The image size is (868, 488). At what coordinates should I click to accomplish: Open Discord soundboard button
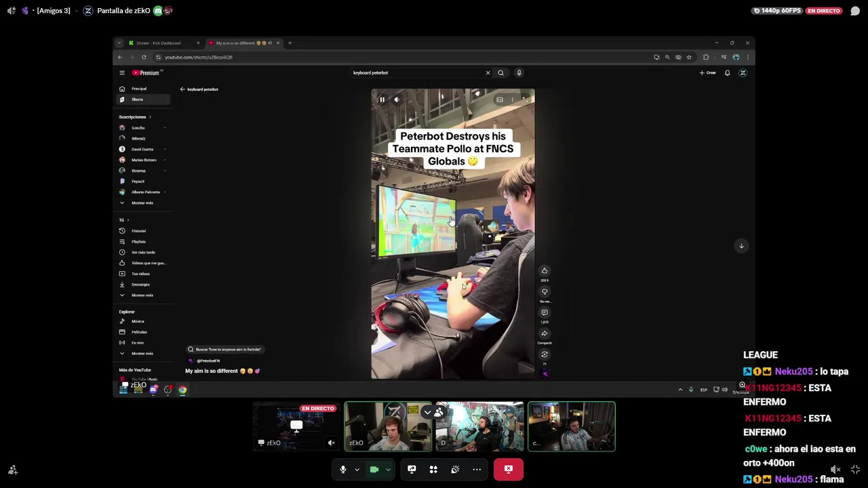click(x=455, y=469)
